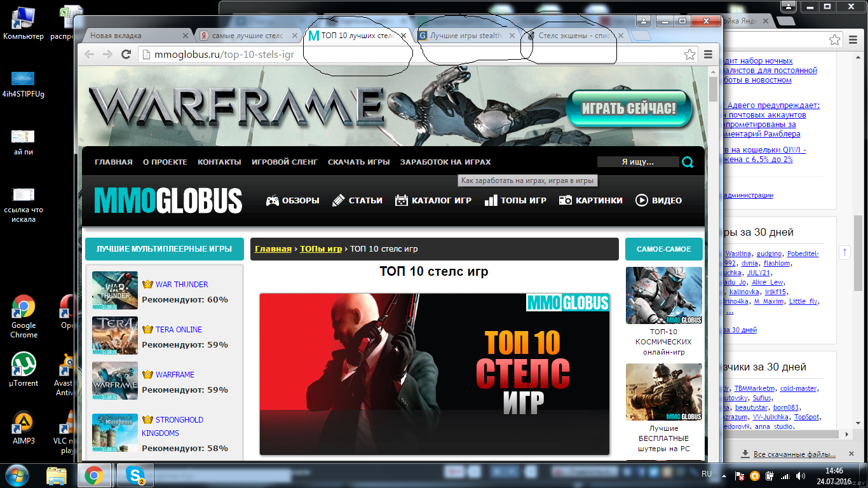Viewport: 868px width, 488px height.
Task: Click the Wasilina user link in background window
Action: pyautogui.click(x=738, y=254)
